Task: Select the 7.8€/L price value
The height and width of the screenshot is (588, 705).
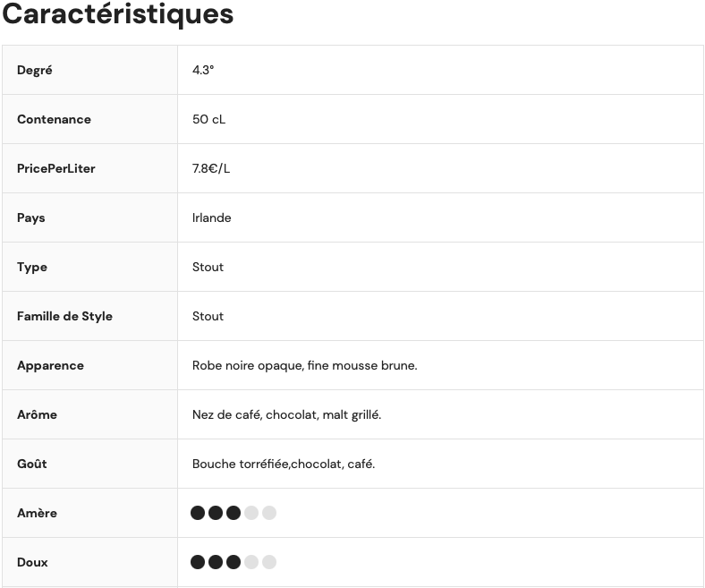Action: tap(211, 168)
